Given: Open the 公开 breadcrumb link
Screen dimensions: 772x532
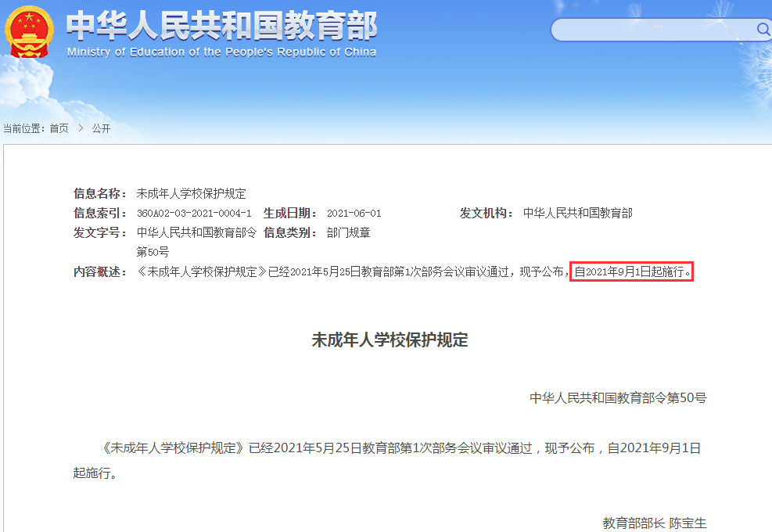Looking at the screenshot, I should tap(101, 128).
